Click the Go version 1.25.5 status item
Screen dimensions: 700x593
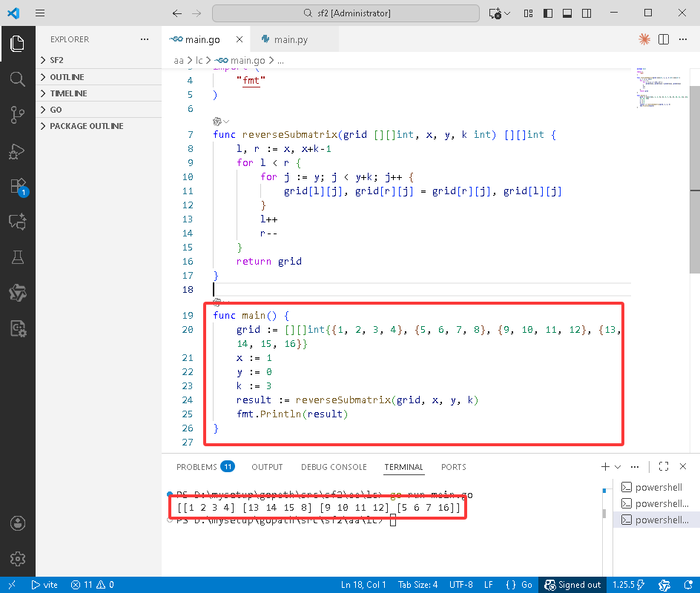[628, 585]
